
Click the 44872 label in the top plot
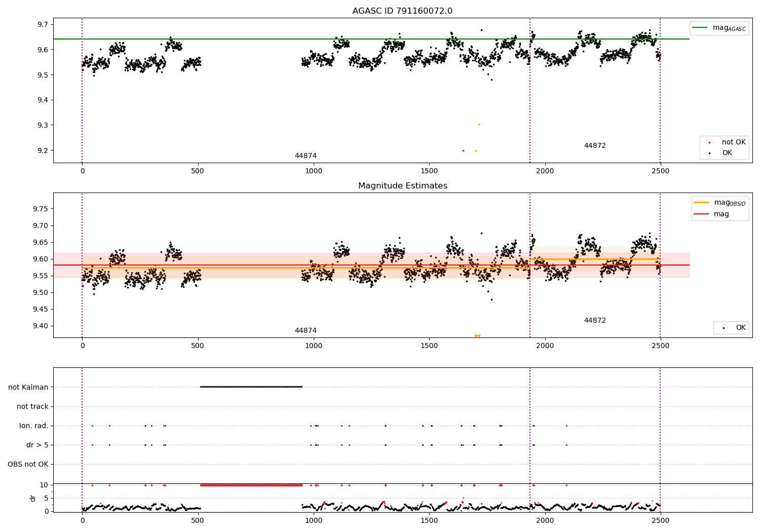click(x=595, y=146)
